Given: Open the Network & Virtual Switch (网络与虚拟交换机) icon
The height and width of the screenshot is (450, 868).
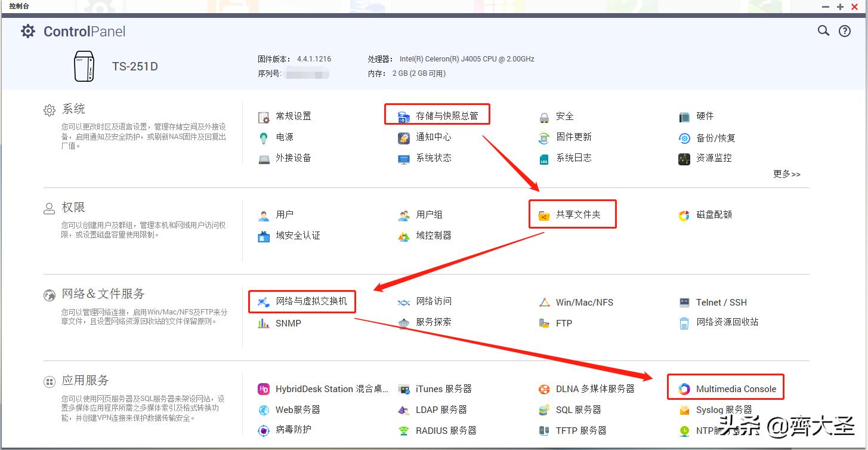Looking at the screenshot, I should pos(264,301).
